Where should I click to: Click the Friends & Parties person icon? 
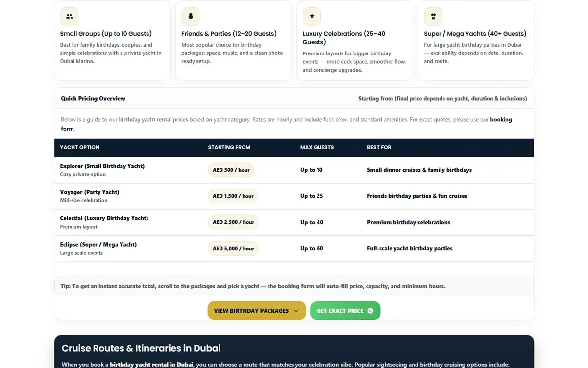tap(191, 16)
